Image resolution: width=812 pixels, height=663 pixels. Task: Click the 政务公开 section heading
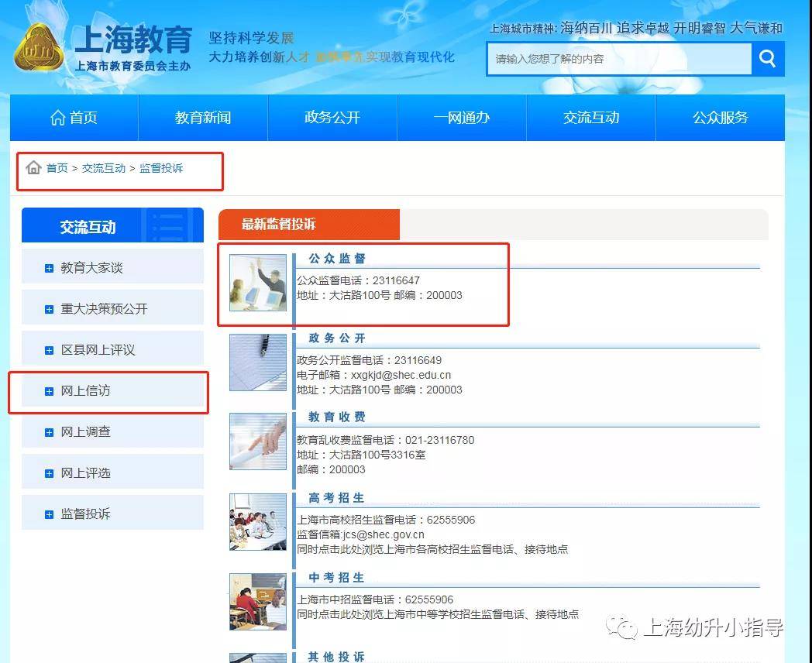point(337,338)
